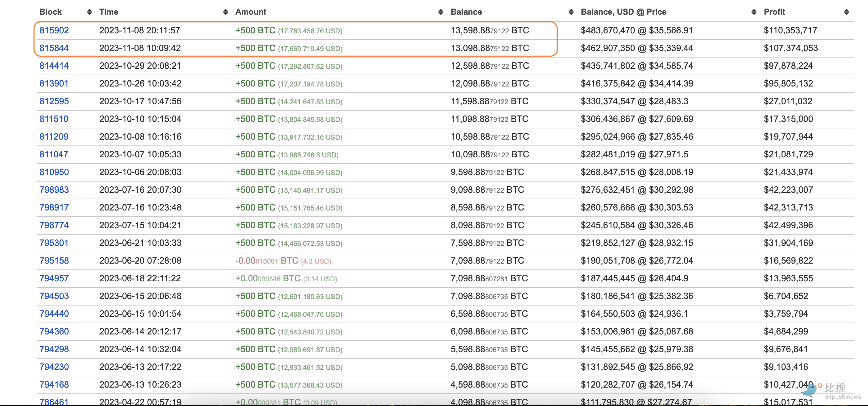This screenshot has height=406, width=868.
Task: Open block 794168 link
Action: pos(54,385)
